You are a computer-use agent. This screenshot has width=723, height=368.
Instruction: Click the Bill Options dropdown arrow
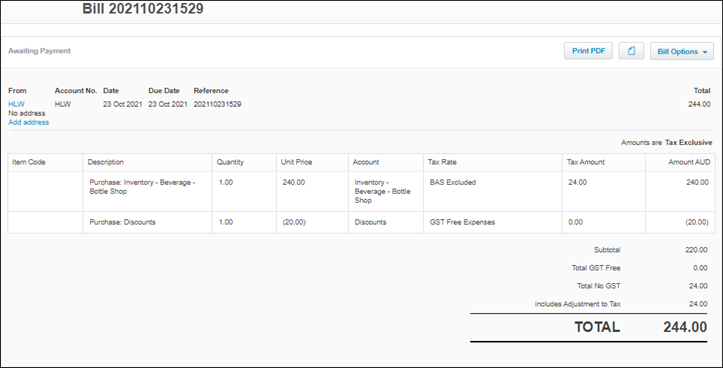705,52
